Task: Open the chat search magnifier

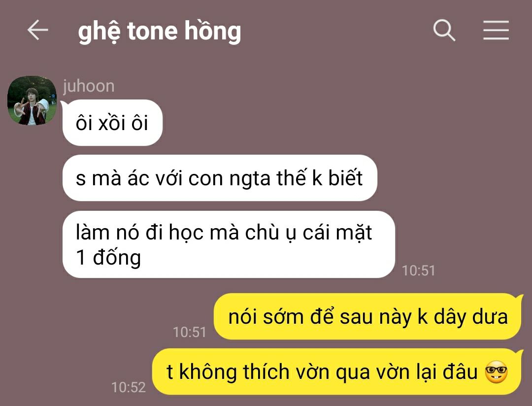Action: (x=444, y=30)
